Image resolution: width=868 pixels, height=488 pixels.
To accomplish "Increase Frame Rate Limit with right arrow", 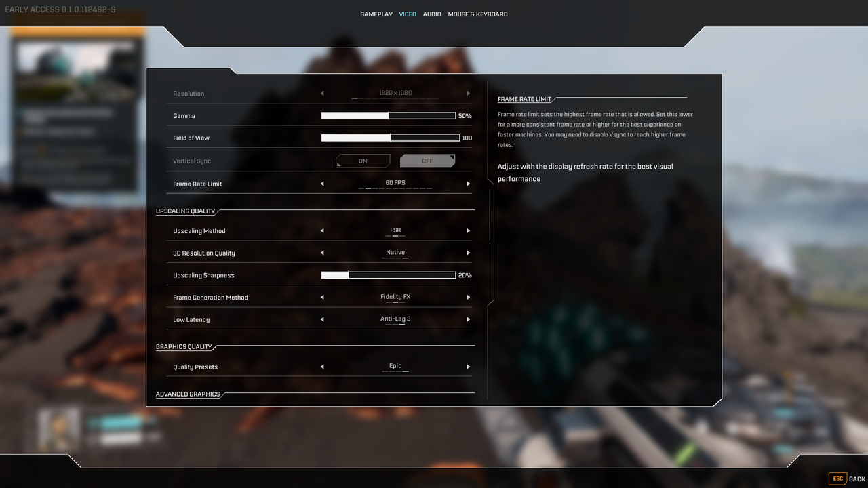I will tap(468, 183).
